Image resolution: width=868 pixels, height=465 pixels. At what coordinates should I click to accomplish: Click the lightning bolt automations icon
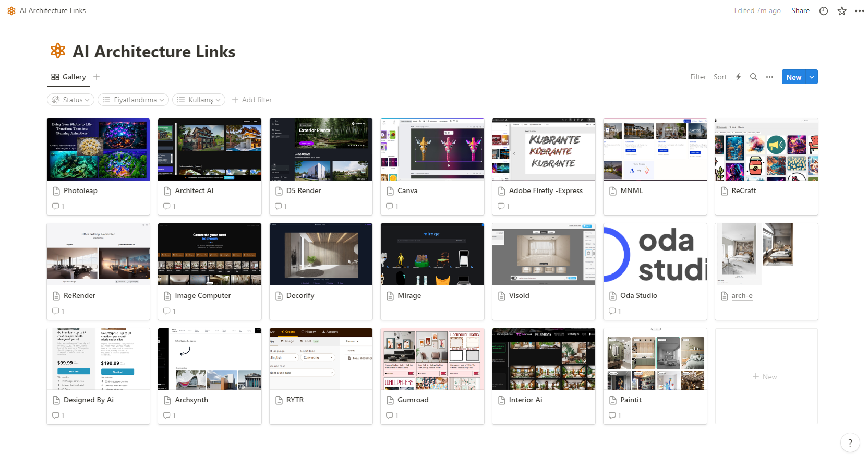(x=738, y=77)
